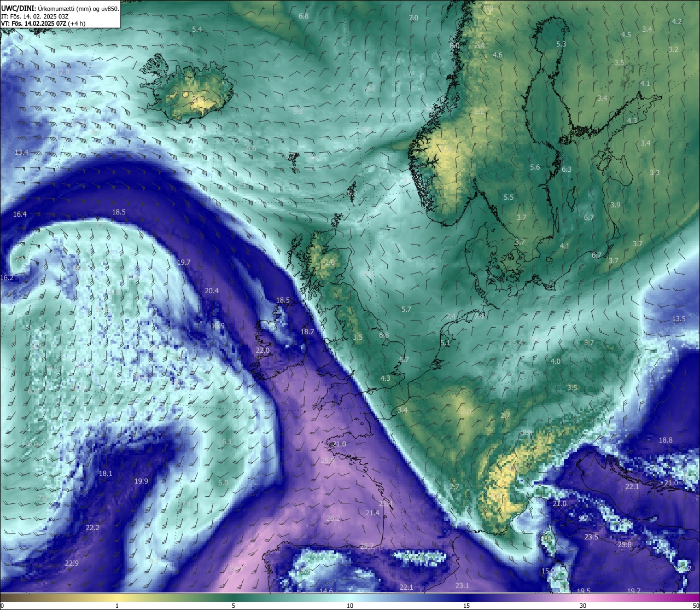Click the 23.5 value on the map
This screenshot has height=610, width=700.
(591, 537)
